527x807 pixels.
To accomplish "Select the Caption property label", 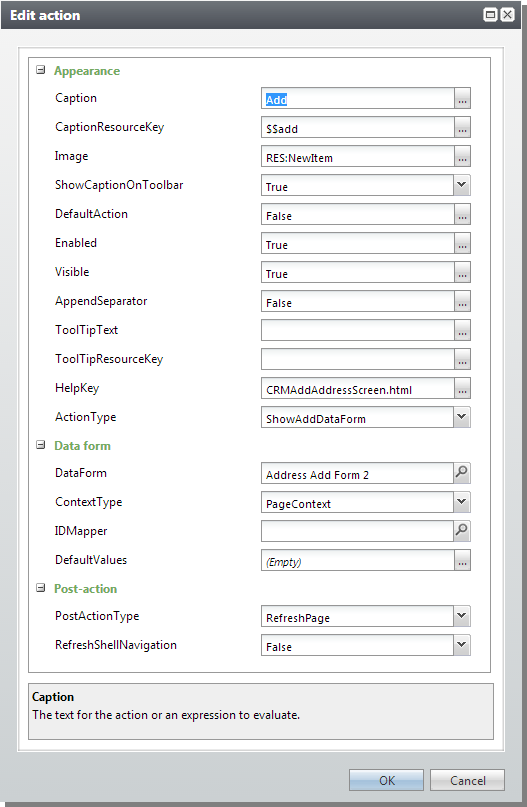I will point(76,98).
